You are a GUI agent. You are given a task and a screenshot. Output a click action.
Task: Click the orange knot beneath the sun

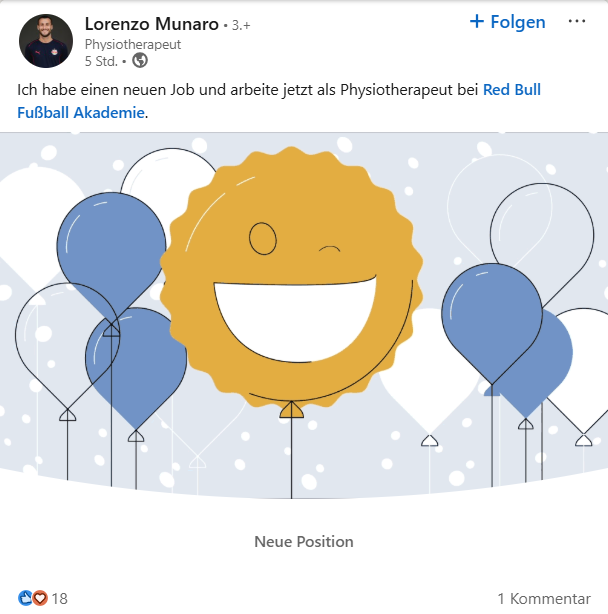pyautogui.click(x=291, y=409)
